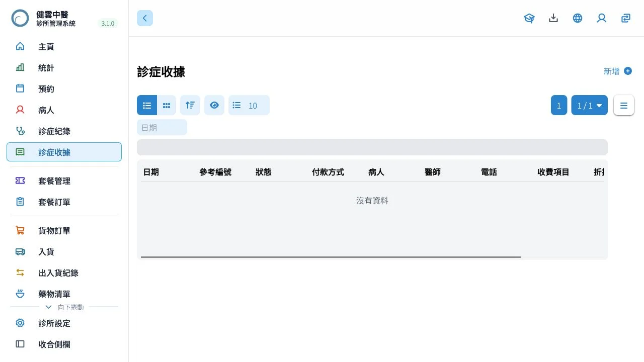This screenshot has height=362, width=644.
Task: Click the 日期 filter field
Action: coord(162,127)
